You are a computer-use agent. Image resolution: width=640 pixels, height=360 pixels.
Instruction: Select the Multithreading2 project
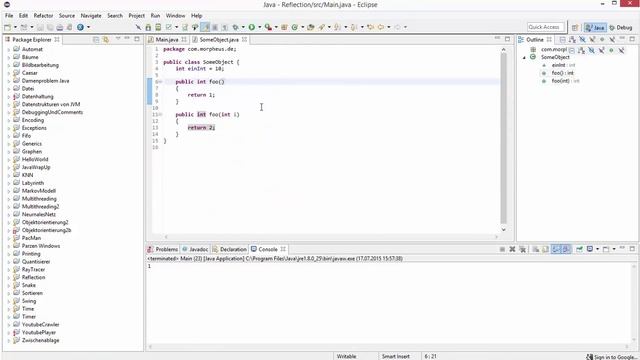click(x=40, y=207)
